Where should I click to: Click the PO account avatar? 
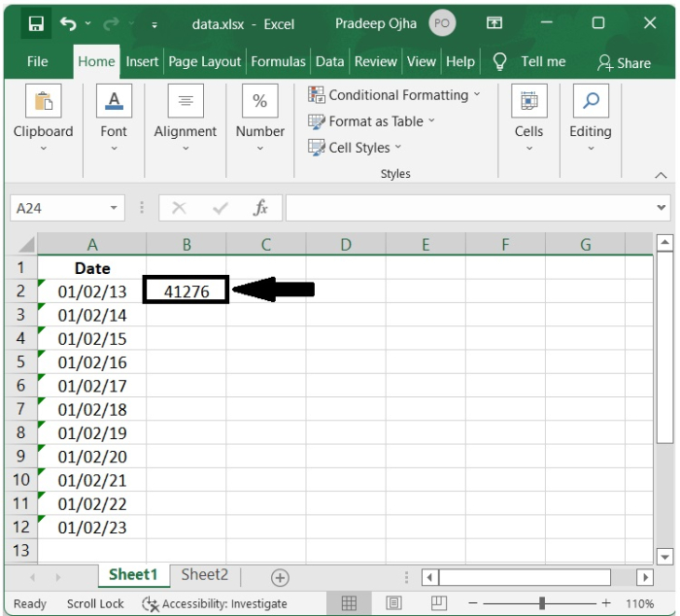click(442, 23)
